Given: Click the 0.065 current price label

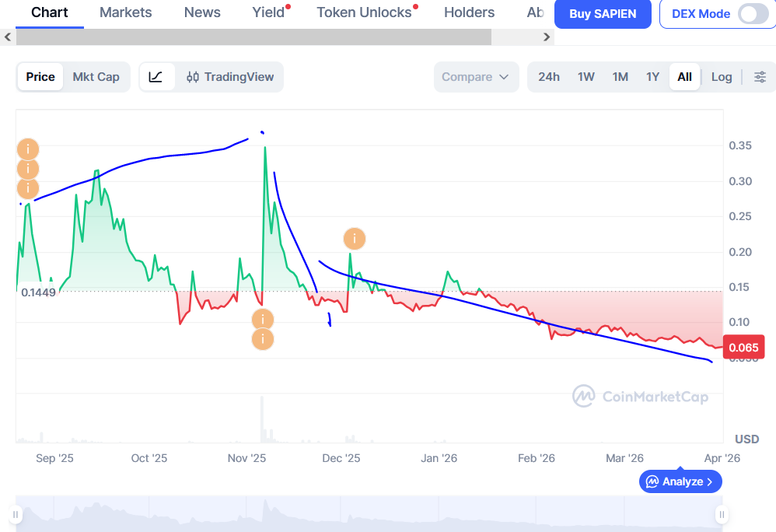Looking at the screenshot, I should click(x=744, y=348).
